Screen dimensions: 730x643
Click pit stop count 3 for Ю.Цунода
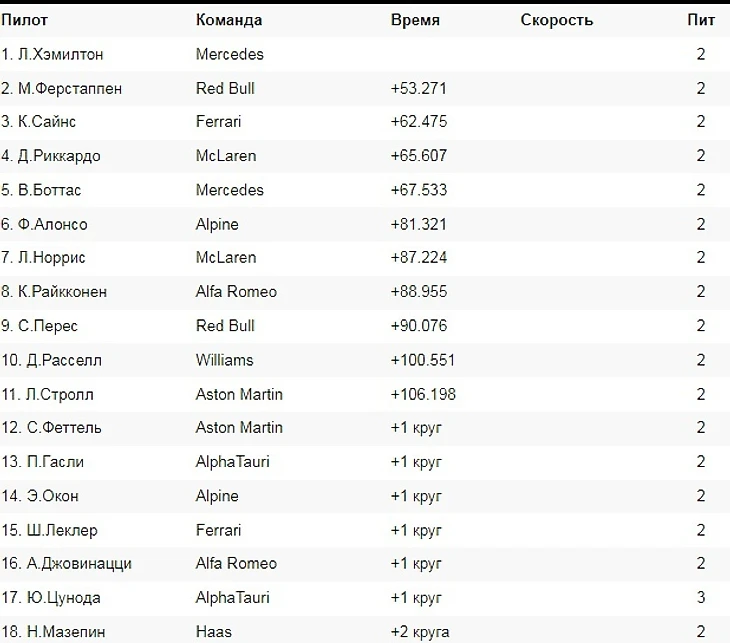tap(701, 597)
